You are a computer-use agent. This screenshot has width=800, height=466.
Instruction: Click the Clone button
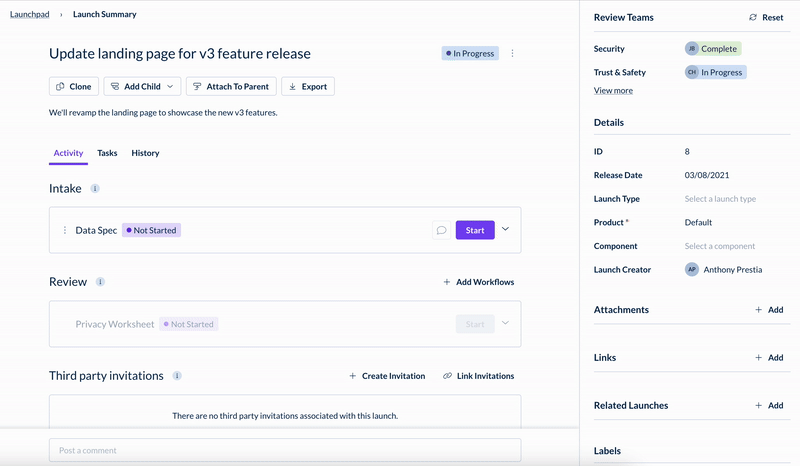pyautogui.click(x=73, y=87)
